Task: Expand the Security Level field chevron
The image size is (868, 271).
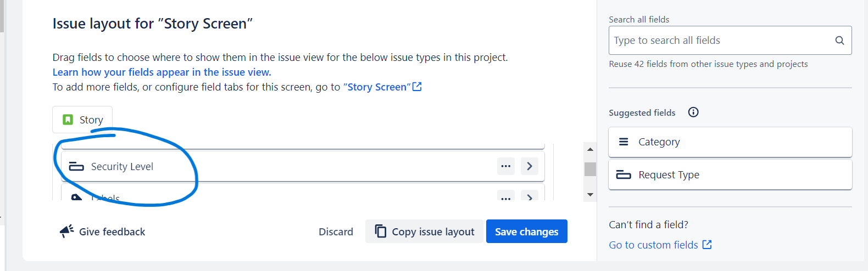Action: click(x=530, y=166)
